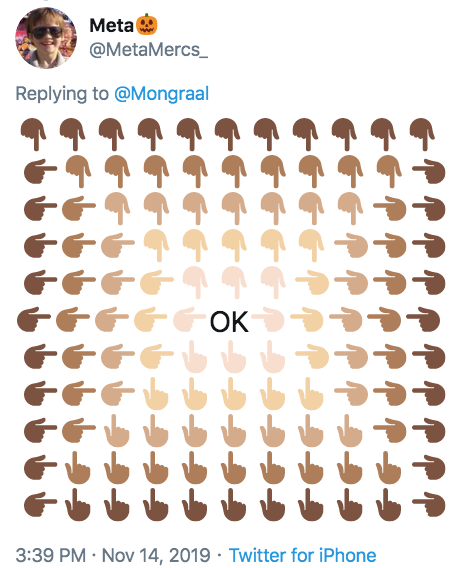457x568 pixels.
Task: Click the Nov 14, 2019 date
Action: [x=156, y=555]
